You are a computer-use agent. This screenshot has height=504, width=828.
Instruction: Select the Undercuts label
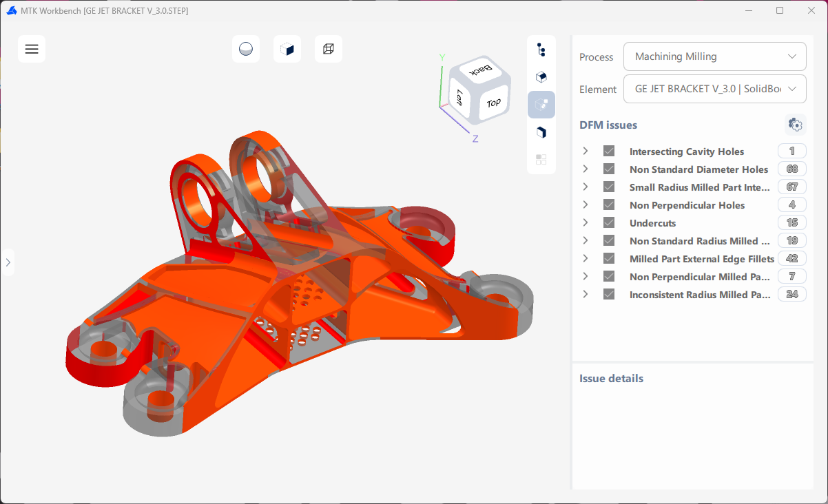point(652,223)
